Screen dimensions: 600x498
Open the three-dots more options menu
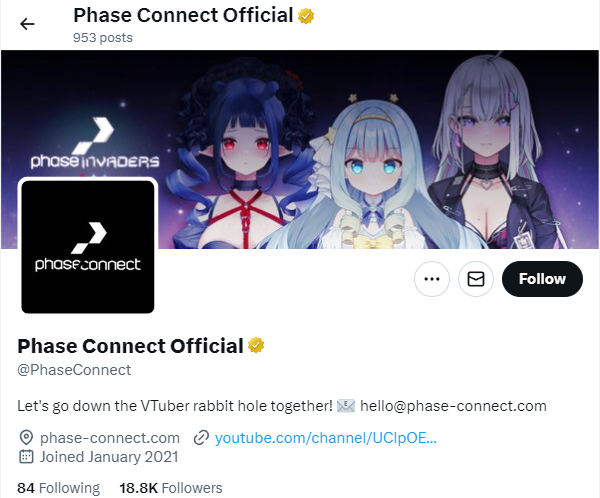[x=432, y=279]
